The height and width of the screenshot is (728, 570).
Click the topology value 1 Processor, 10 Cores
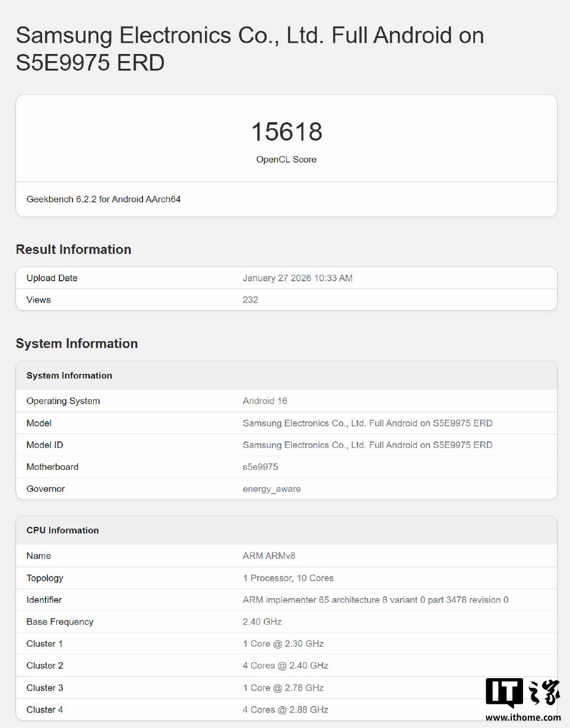coord(288,578)
